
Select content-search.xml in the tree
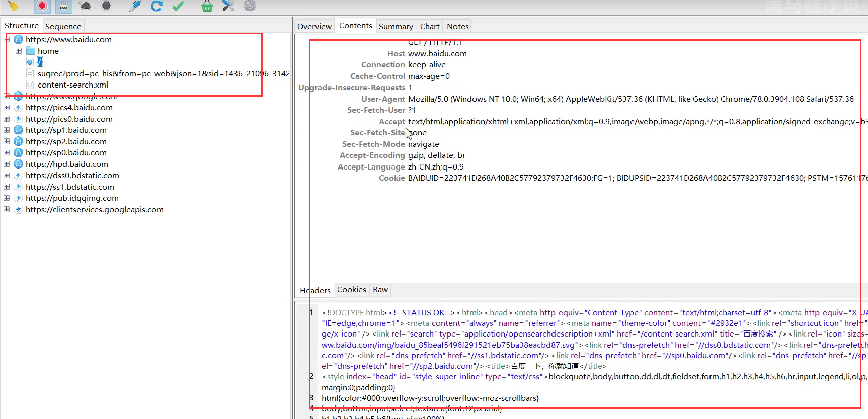pyautogui.click(x=73, y=85)
